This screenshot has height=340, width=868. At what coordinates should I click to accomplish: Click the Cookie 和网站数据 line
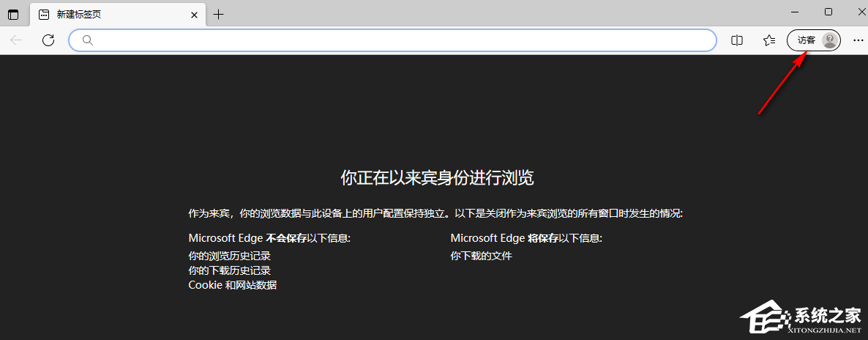[x=233, y=285]
